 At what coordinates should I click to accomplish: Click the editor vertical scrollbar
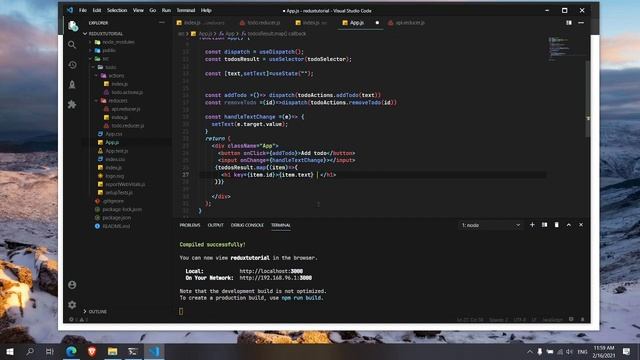(588, 99)
